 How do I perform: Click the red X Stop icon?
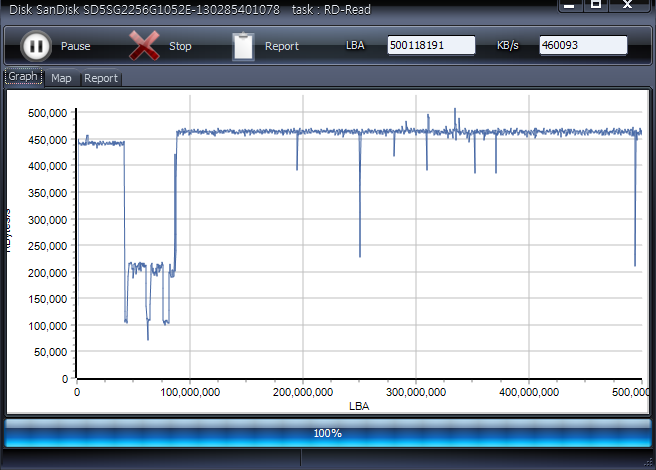tap(145, 46)
